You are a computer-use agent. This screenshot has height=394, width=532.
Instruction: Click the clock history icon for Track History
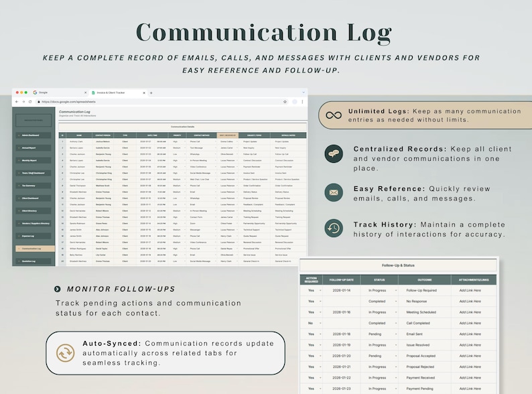[334, 228]
